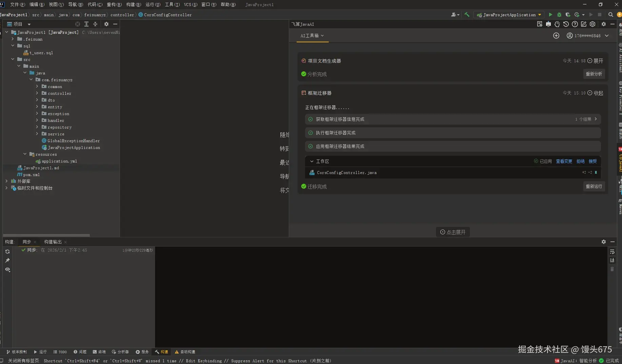Image resolution: width=622 pixels, height=364 pixels.
Task: Click the locate target icon in Project panel
Action: [78, 24]
